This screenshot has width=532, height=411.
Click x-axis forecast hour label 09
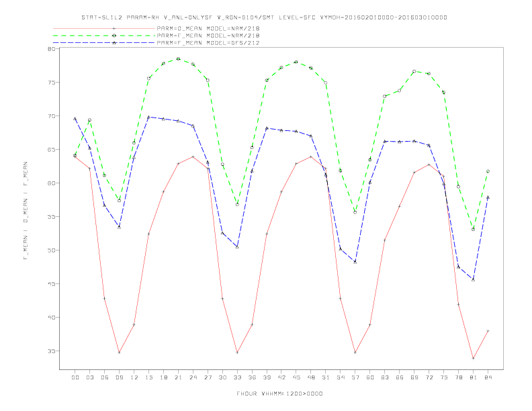[x=119, y=377]
